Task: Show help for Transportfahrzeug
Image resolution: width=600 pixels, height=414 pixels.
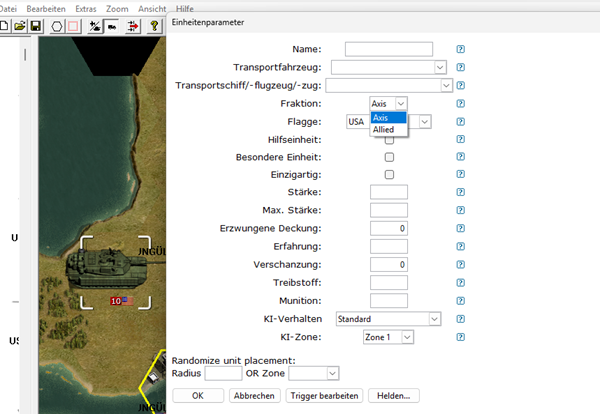Action: pyautogui.click(x=460, y=67)
